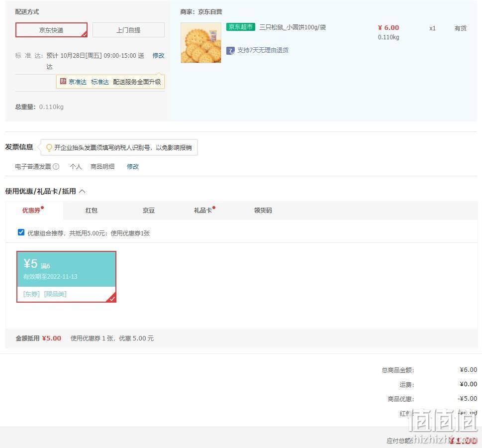Click the [东券] coupon label

tap(32, 294)
